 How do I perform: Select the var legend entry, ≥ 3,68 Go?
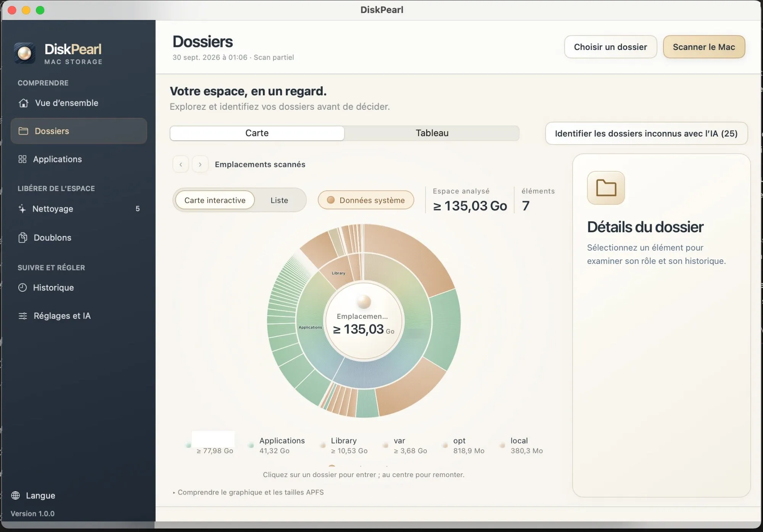[406, 445]
